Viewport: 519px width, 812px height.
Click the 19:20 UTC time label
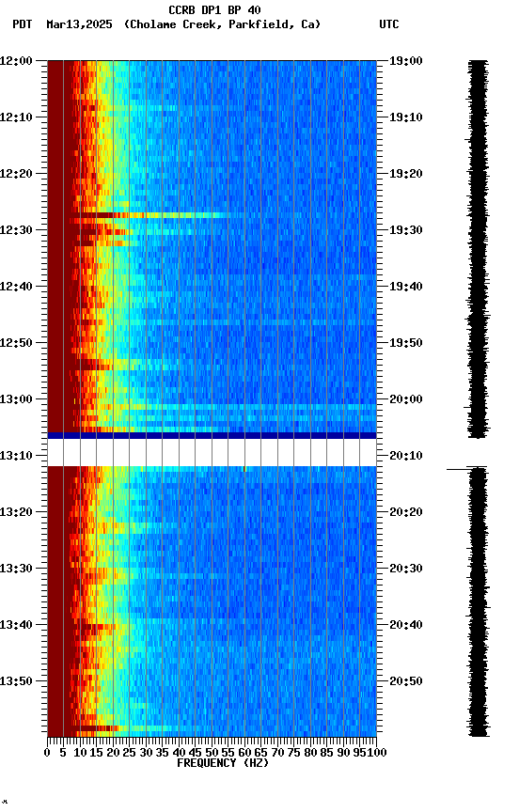(406, 174)
